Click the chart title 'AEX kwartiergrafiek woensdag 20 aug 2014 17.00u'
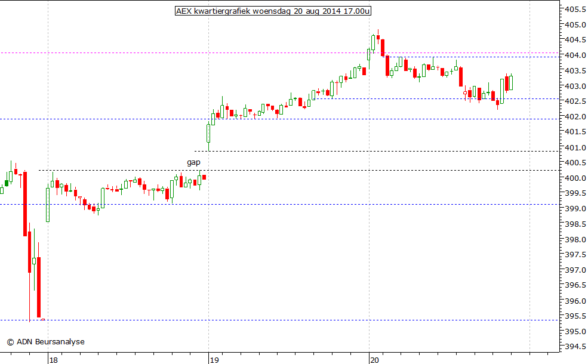This screenshot has height=364, width=588. [x=273, y=11]
